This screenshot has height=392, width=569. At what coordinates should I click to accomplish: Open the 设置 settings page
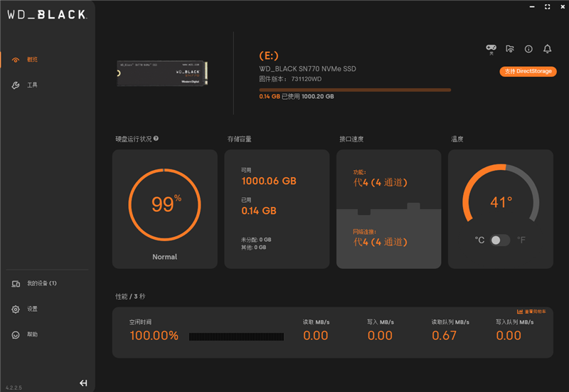pyautogui.click(x=32, y=309)
